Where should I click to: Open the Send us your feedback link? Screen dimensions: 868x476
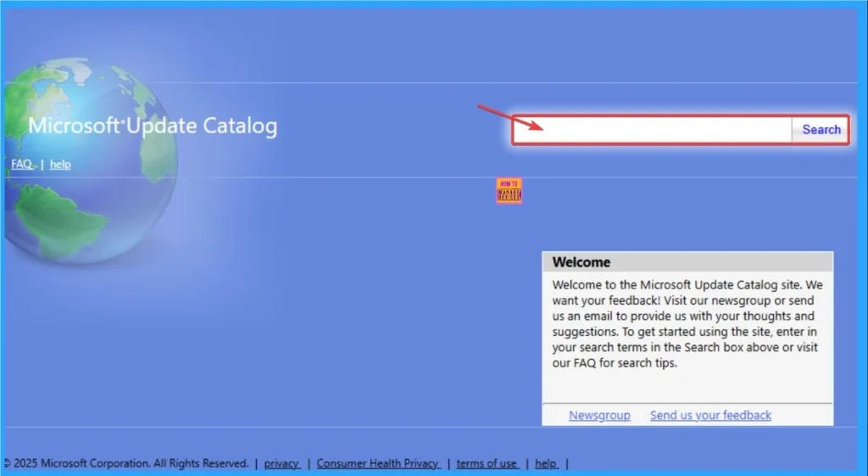click(710, 415)
